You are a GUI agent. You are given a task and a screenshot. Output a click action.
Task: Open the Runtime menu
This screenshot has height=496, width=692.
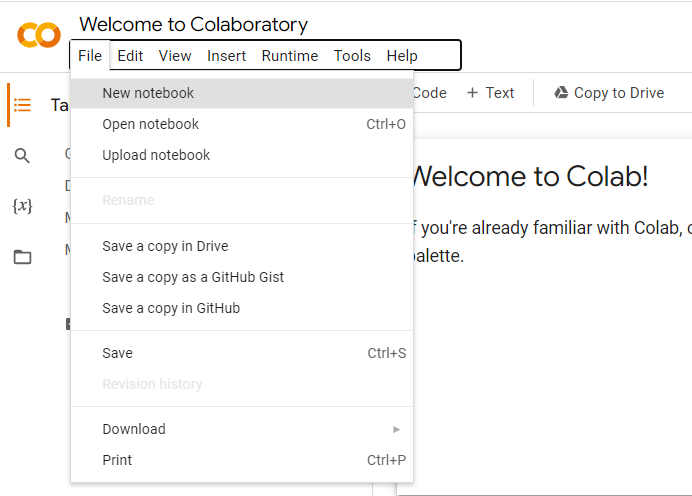click(x=290, y=56)
